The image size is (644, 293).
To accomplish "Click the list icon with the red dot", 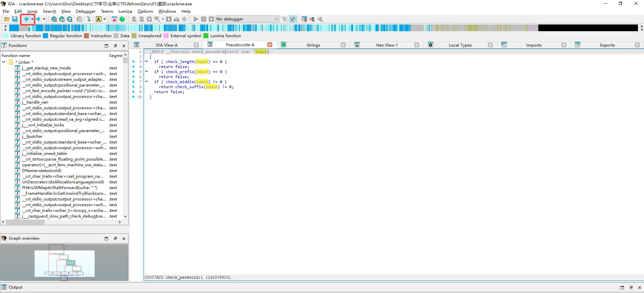I will click(304, 19).
